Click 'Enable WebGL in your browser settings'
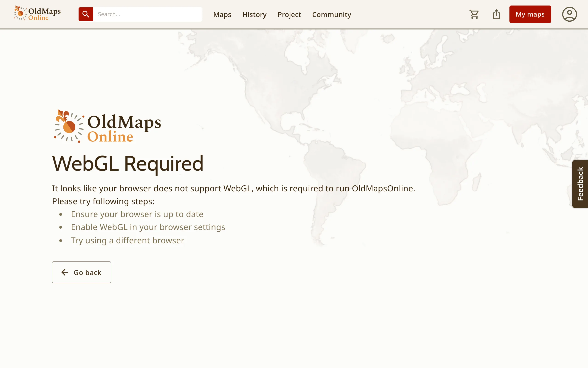 [148, 227]
